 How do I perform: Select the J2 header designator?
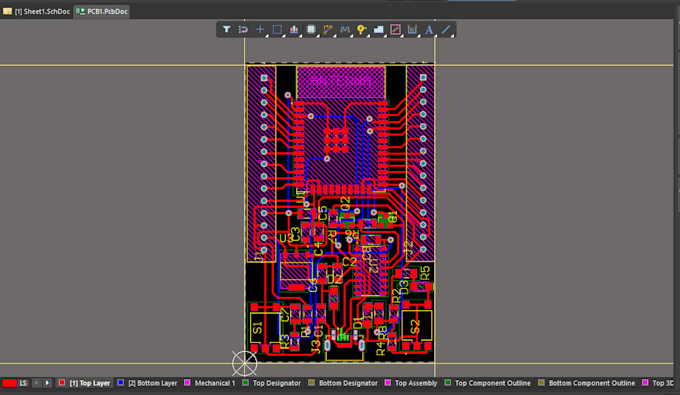tap(409, 248)
